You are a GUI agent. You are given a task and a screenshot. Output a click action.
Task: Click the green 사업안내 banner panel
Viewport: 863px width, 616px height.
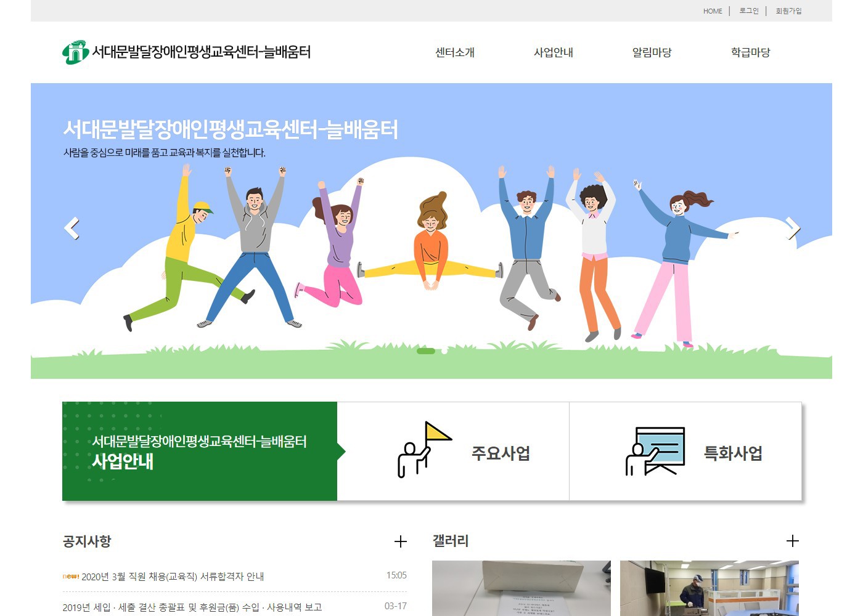[200, 451]
